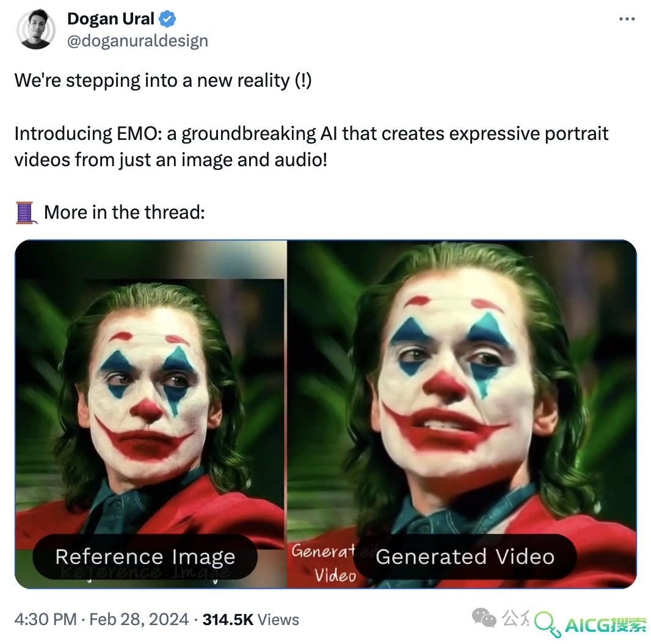This screenshot has height=644, width=651.
Task: Open the Generated Video media panel
Action: [x=462, y=414]
